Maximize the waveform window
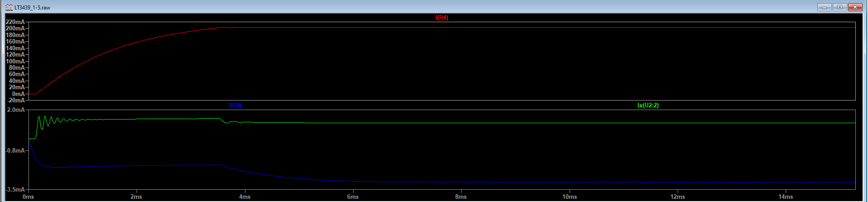 (x=840, y=7)
